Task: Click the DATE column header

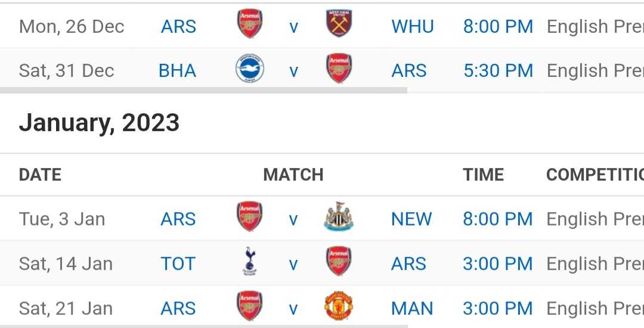Action: pyautogui.click(x=40, y=175)
